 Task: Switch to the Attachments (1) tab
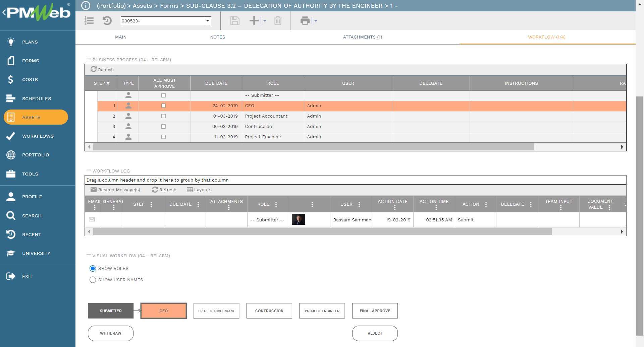point(362,37)
